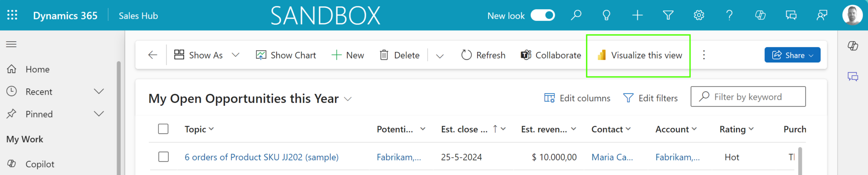Open the settings gear icon

[x=699, y=16]
